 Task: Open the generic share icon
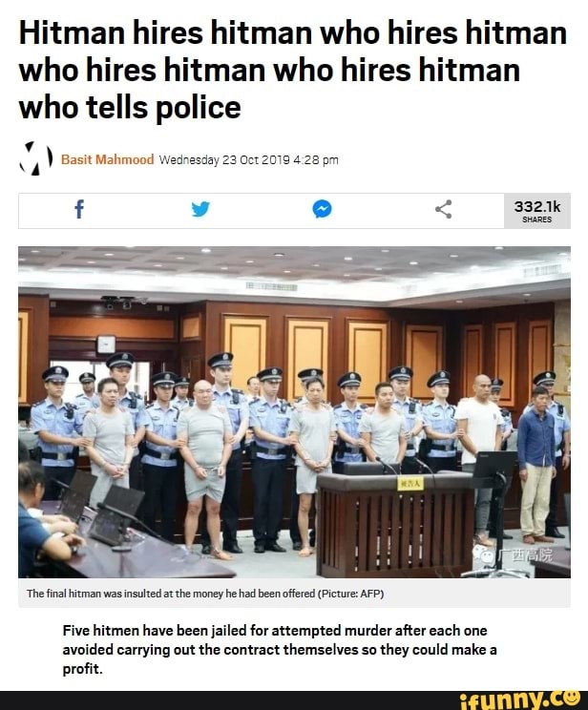[444, 209]
